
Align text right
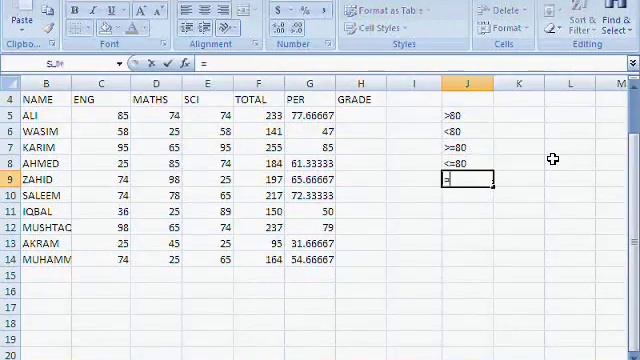click(223, 10)
